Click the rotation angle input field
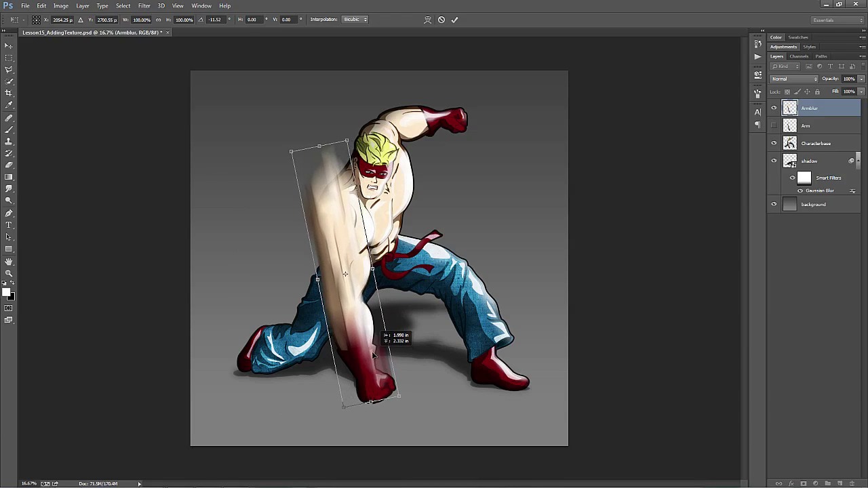The width and height of the screenshot is (868, 488). coord(216,20)
